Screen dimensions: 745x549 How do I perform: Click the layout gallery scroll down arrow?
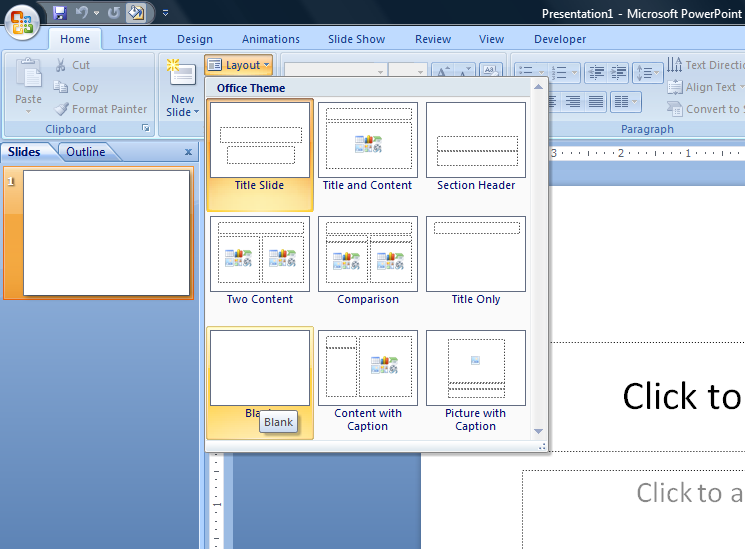[538, 431]
